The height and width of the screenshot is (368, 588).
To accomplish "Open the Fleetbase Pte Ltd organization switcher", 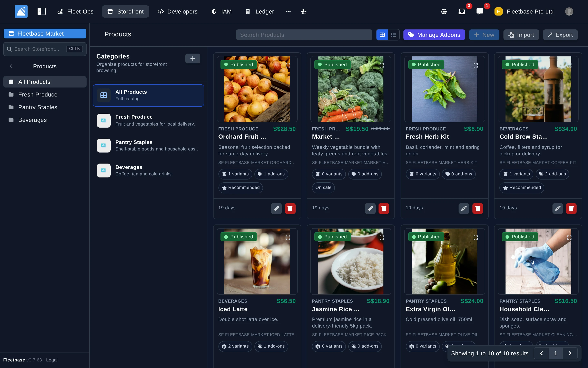I will click(x=524, y=11).
